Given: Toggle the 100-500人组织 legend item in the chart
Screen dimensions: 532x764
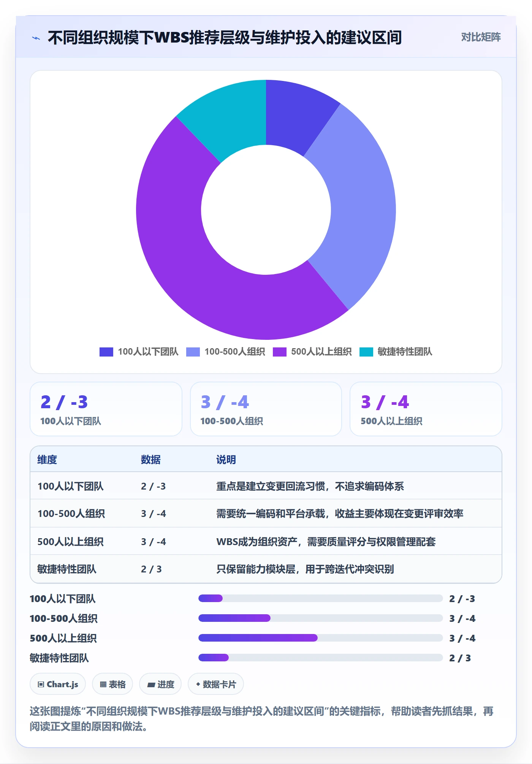Looking at the screenshot, I should pyautogui.click(x=226, y=352).
